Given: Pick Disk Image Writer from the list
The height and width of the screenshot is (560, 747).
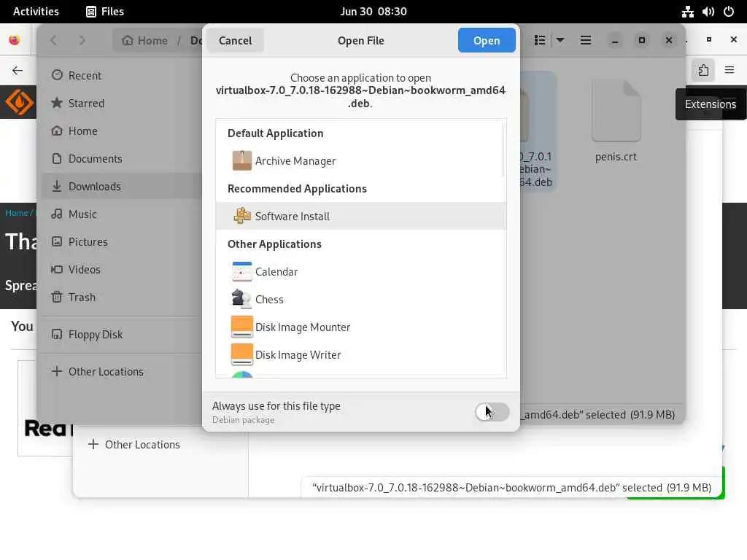Looking at the screenshot, I should pos(360,355).
